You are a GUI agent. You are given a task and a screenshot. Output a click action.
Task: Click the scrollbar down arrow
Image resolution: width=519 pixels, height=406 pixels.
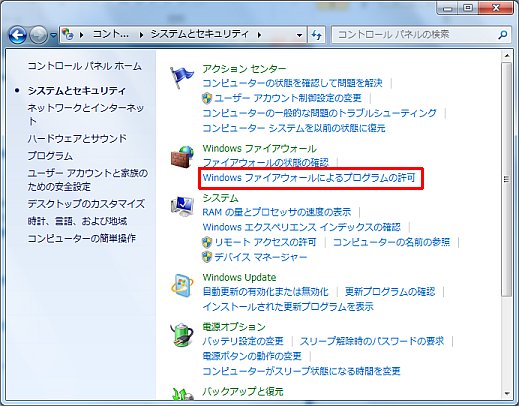coord(507,393)
